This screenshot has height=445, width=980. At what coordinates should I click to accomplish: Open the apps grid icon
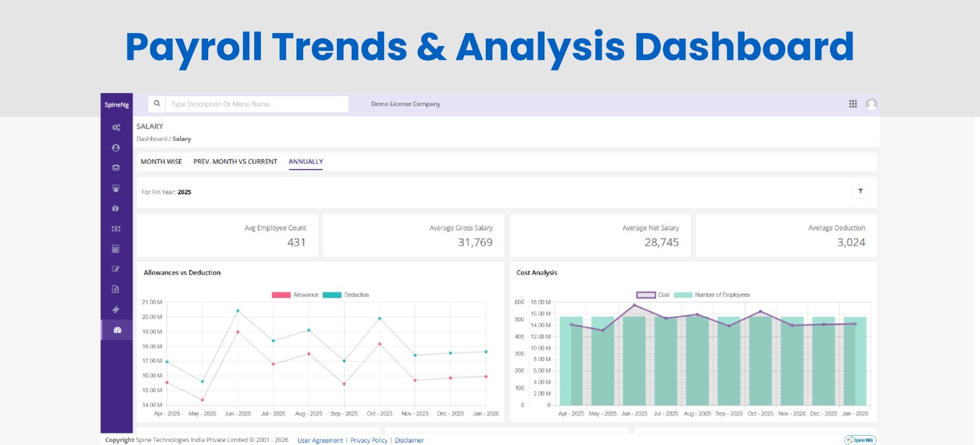click(853, 104)
